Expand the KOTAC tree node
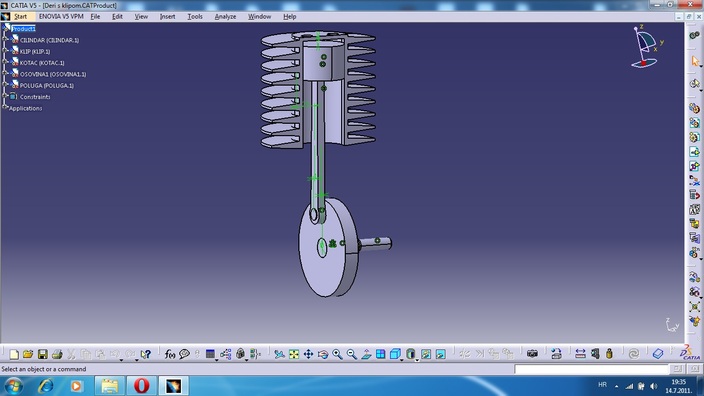The width and height of the screenshot is (704, 396). 5,62
